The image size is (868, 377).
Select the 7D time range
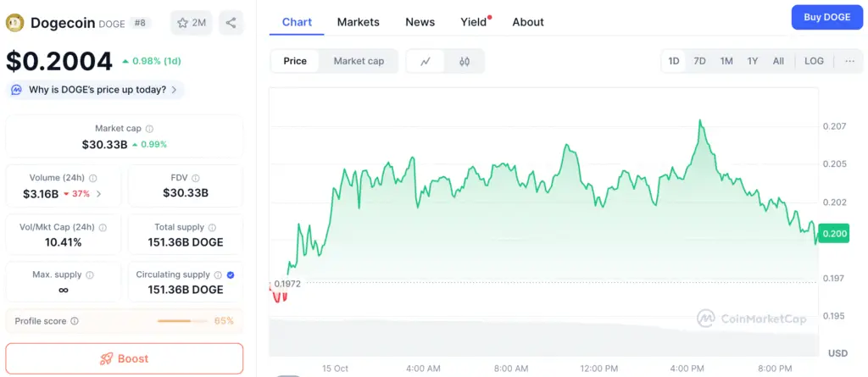(699, 61)
